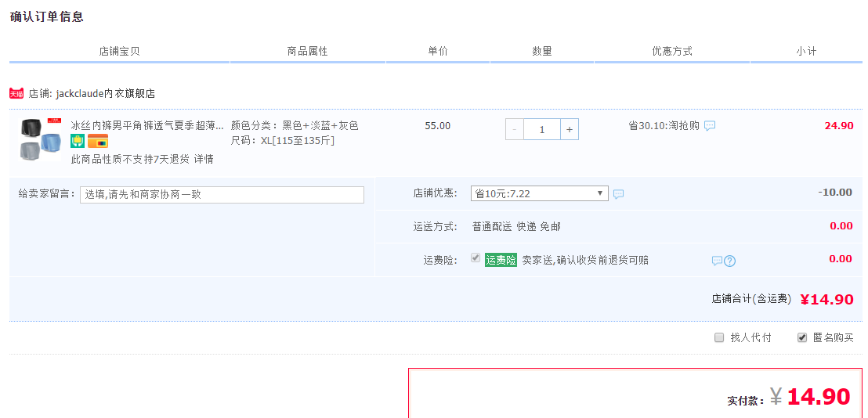
Task: Open the product thumbnail image of underwear
Action: pos(41,139)
